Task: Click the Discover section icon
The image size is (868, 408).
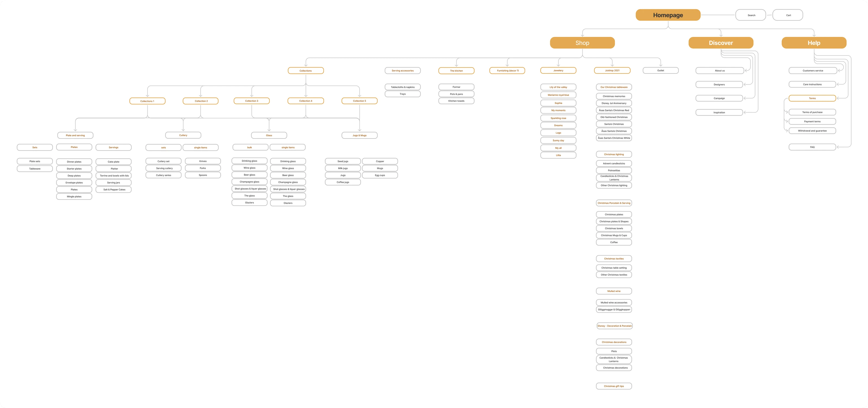Action: pyautogui.click(x=721, y=43)
